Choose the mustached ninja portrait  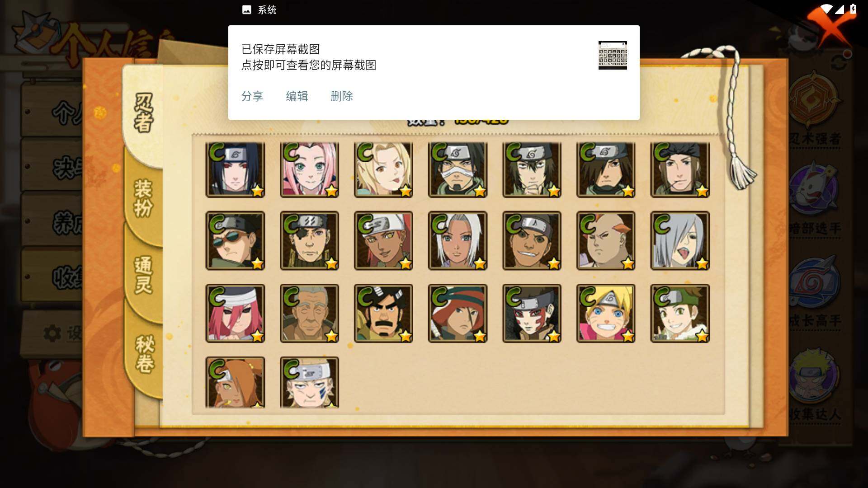383,313
